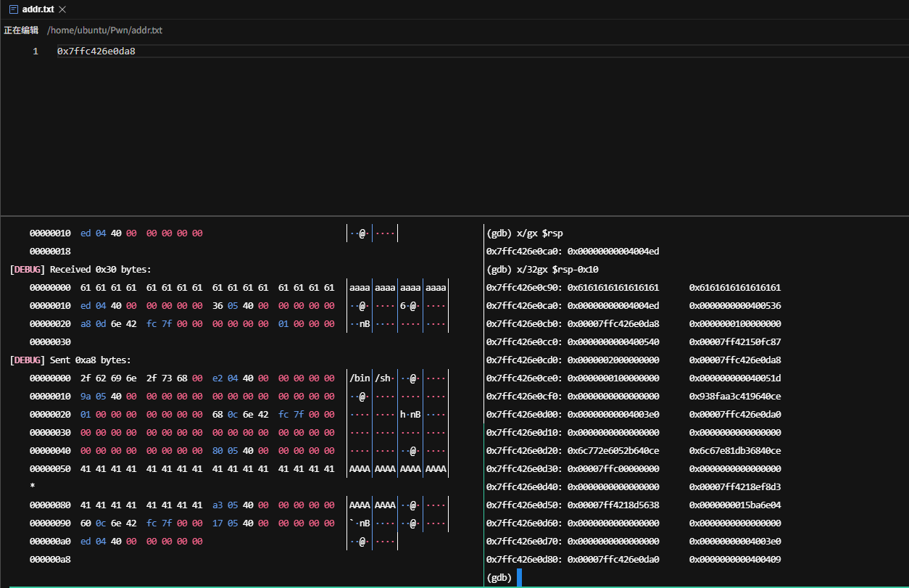The image size is (909, 588).
Task: Click the '/bin' ASCII text in hexdump
Action: coord(360,378)
